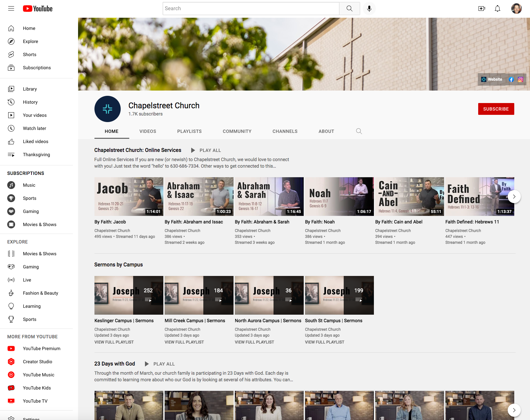Subscribe to Chapelstreet Church
Image resolution: width=530 pixels, height=420 pixels.
tap(496, 109)
